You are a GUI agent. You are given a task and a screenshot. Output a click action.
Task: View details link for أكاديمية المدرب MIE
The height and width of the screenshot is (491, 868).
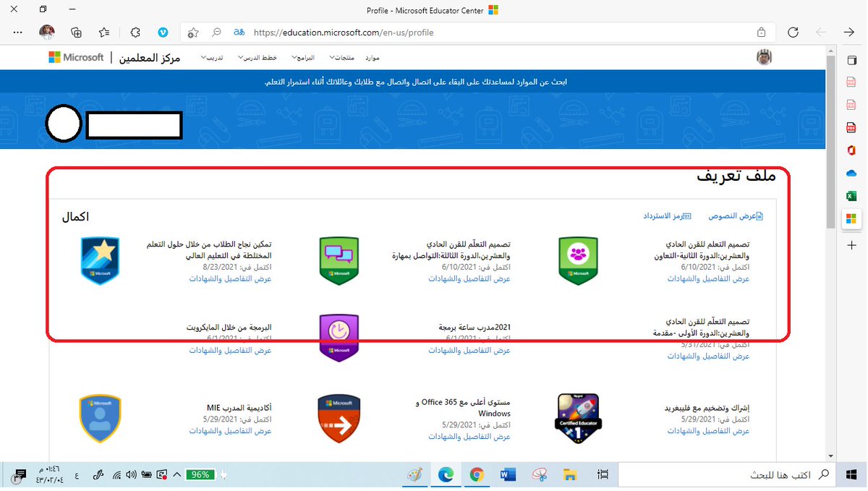(231, 430)
